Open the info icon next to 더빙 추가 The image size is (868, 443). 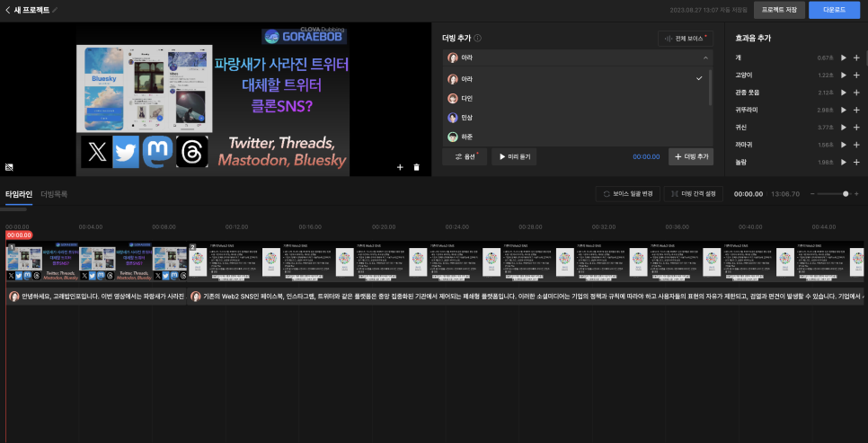[478, 39]
